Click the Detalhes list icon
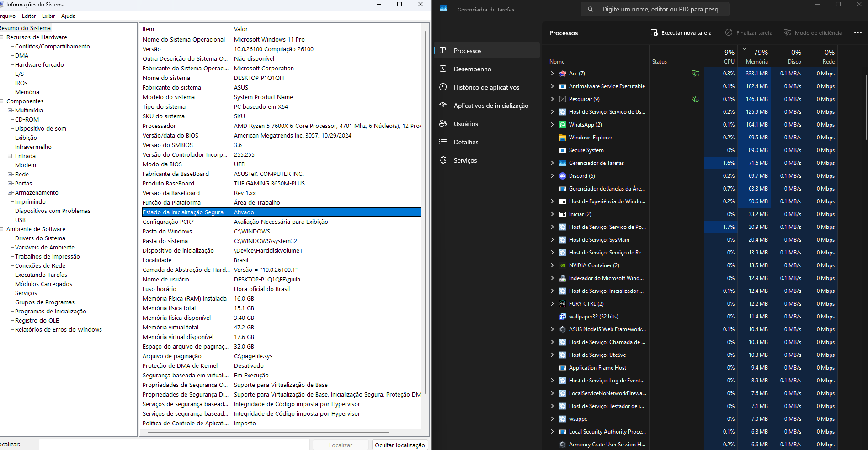868x450 pixels. click(442, 142)
